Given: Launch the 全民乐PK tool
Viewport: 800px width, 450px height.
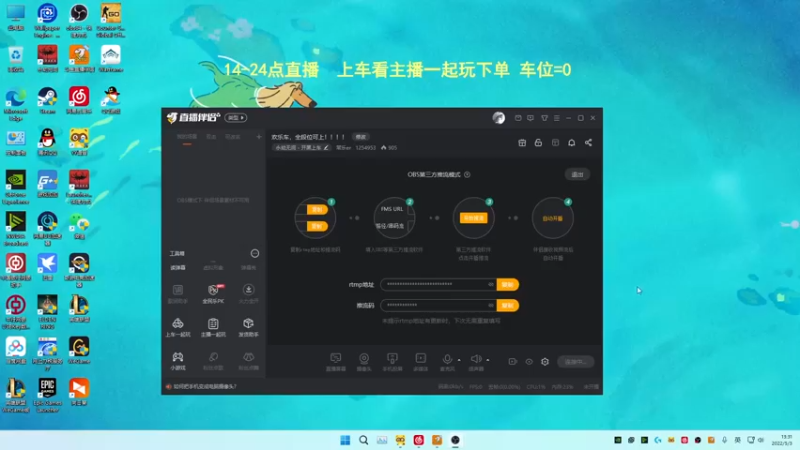Looking at the screenshot, I should 213,294.
